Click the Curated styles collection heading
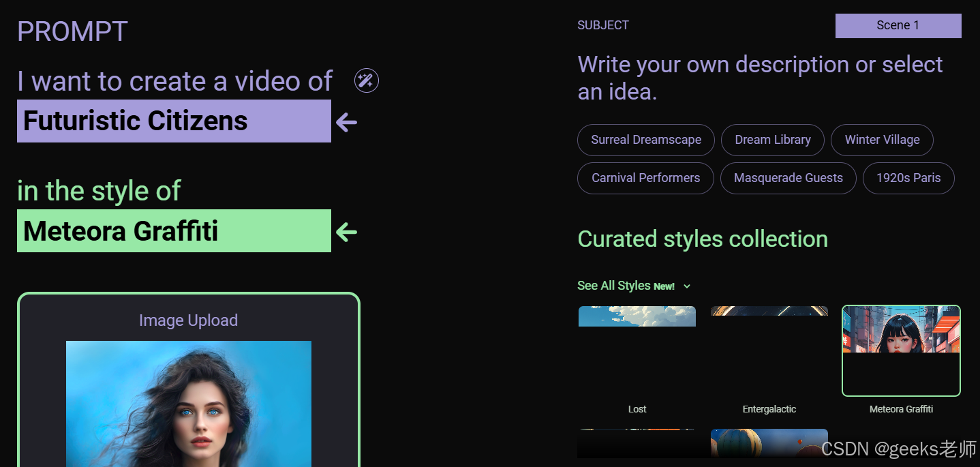 coord(703,239)
